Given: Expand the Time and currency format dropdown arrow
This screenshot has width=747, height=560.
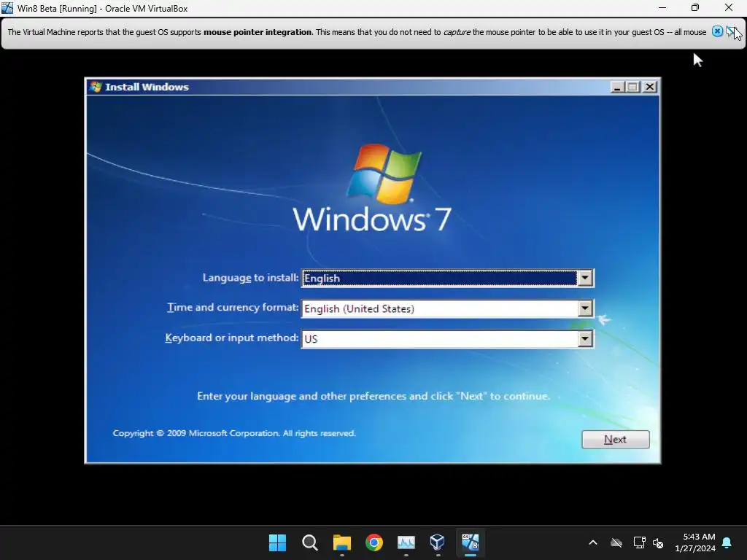Looking at the screenshot, I should [585, 308].
